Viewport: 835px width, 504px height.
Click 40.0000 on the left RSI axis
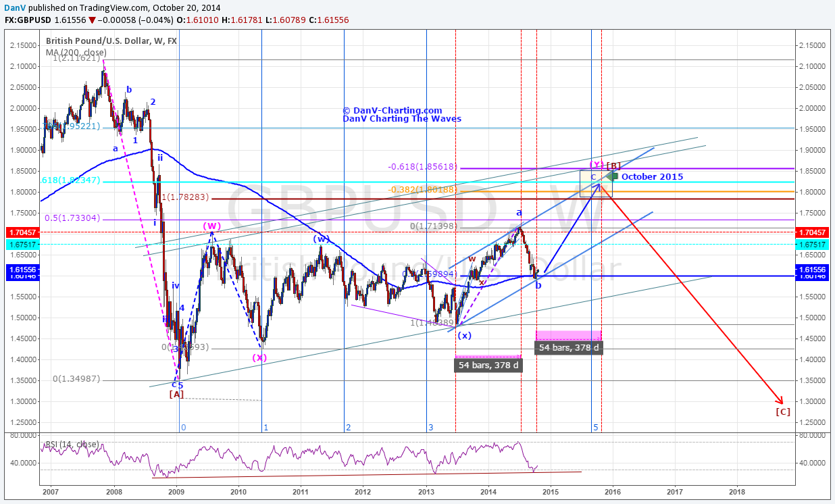point(23,463)
